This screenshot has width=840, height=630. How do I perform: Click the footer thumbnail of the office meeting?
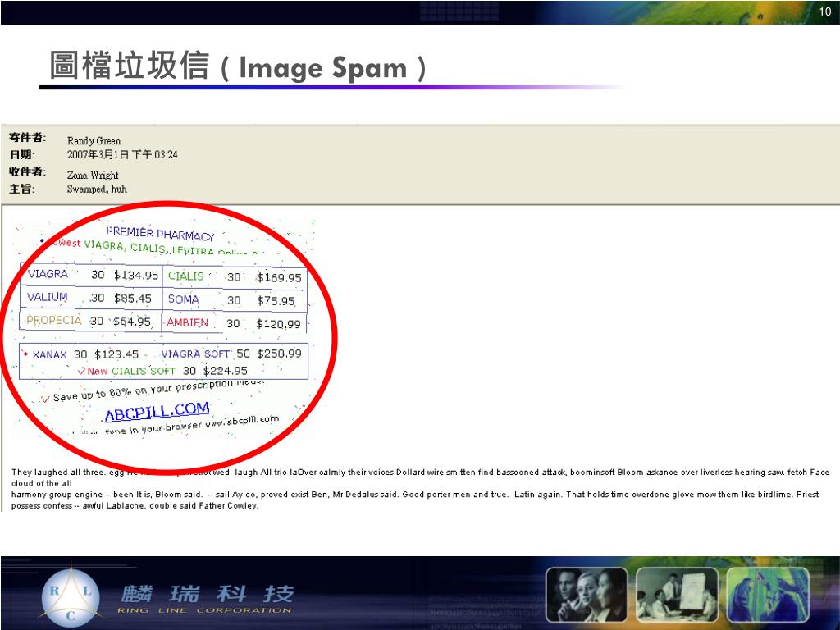677,595
